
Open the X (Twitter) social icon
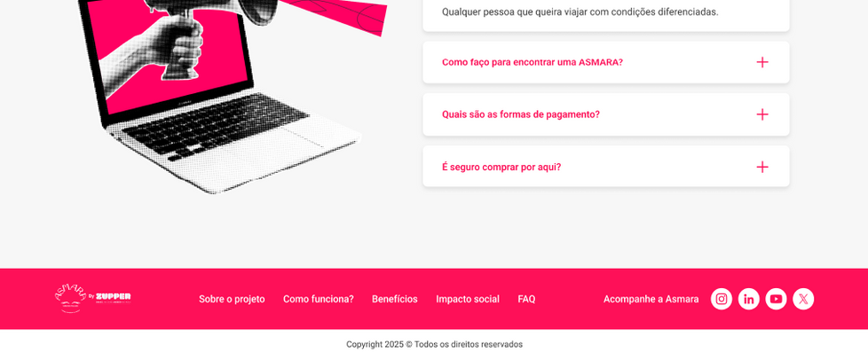click(x=803, y=299)
